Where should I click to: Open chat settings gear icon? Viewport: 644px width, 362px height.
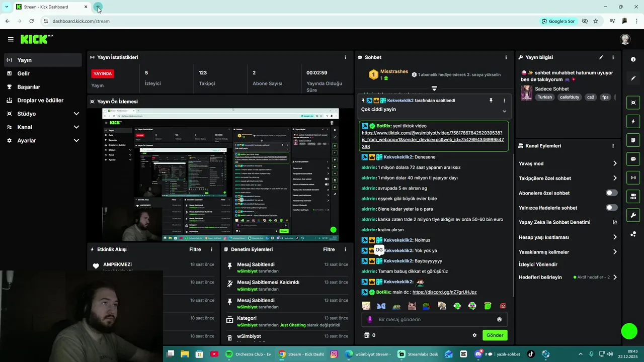tap(474, 335)
